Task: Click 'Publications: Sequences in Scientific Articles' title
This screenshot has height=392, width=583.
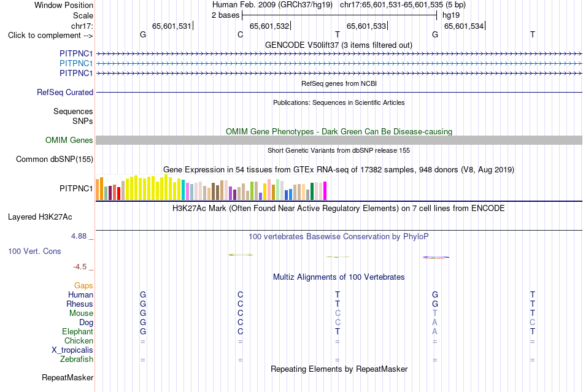Action: click(x=339, y=102)
